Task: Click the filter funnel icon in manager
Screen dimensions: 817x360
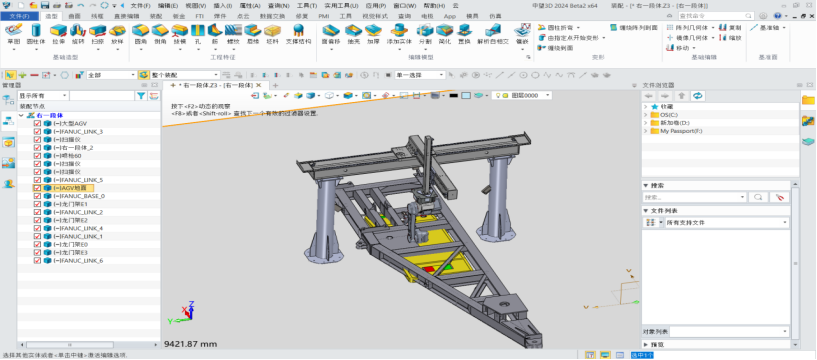Action: 141,96
